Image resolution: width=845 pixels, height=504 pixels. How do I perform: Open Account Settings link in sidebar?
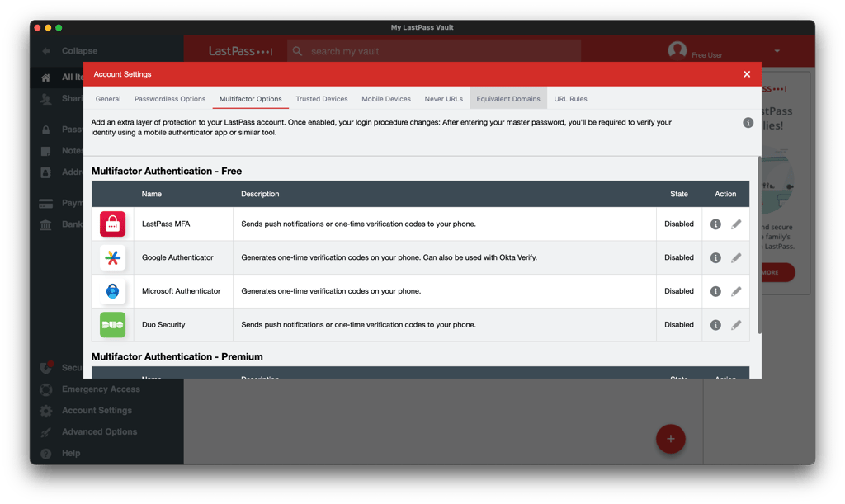click(x=97, y=410)
